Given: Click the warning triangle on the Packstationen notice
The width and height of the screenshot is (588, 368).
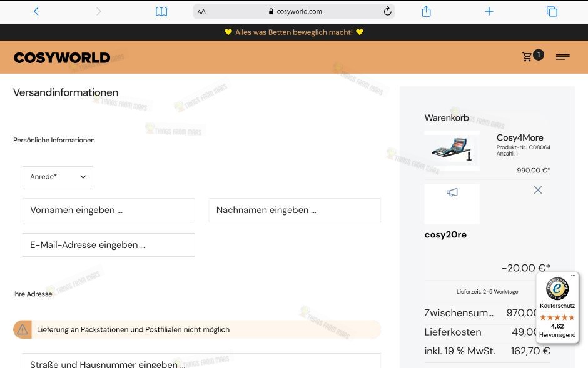Looking at the screenshot, I should pyautogui.click(x=24, y=329).
